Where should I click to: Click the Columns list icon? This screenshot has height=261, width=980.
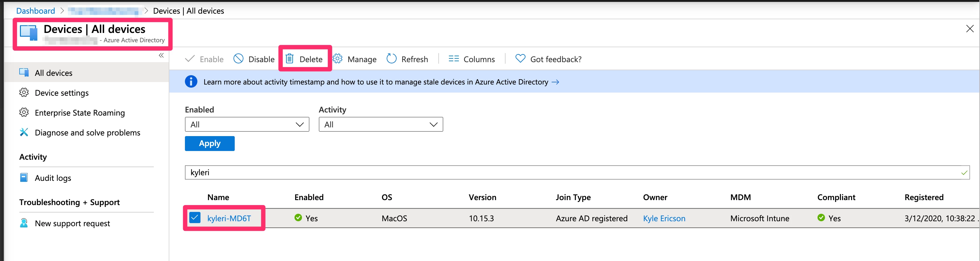tap(454, 58)
